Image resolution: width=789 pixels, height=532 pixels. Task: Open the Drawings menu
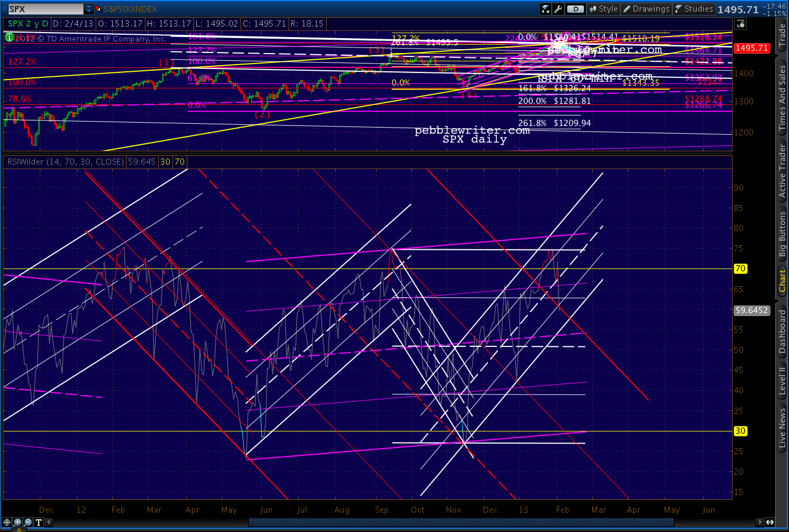(646, 9)
